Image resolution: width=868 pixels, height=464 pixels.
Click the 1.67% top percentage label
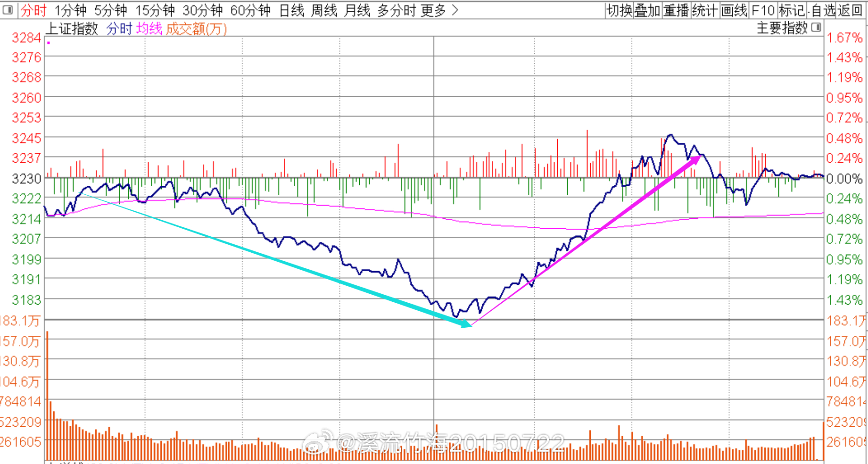(844, 38)
